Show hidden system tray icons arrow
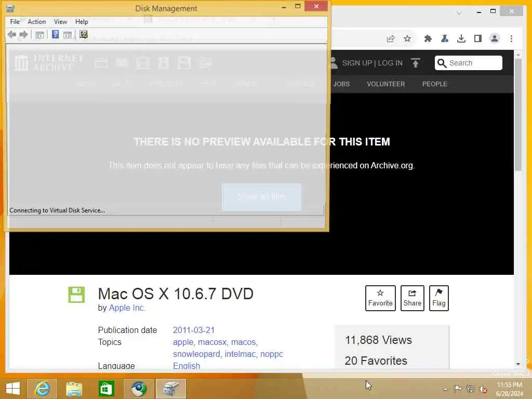This screenshot has width=532, height=399. [x=445, y=389]
